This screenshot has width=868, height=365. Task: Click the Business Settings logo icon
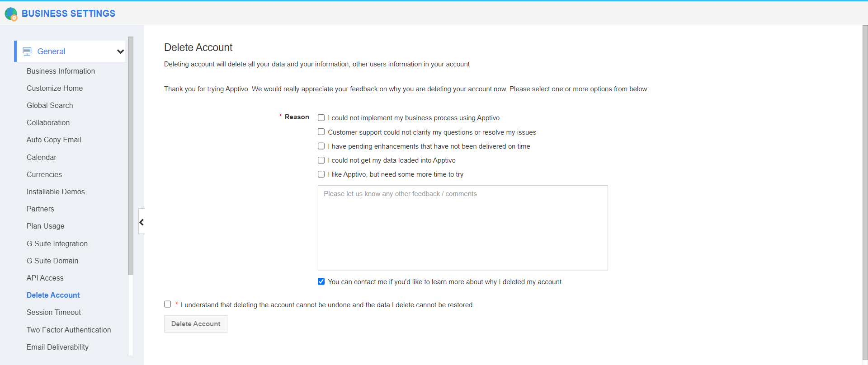11,14
